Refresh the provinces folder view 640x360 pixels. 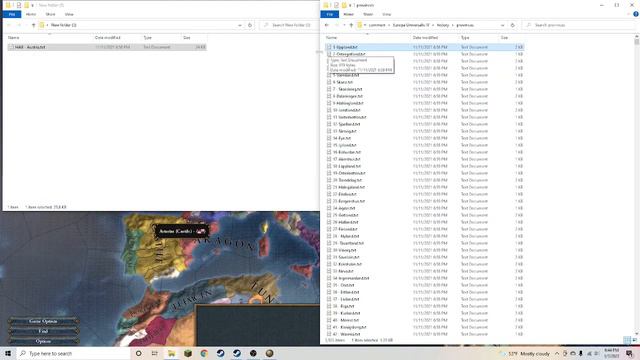click(x=513, y=25)
